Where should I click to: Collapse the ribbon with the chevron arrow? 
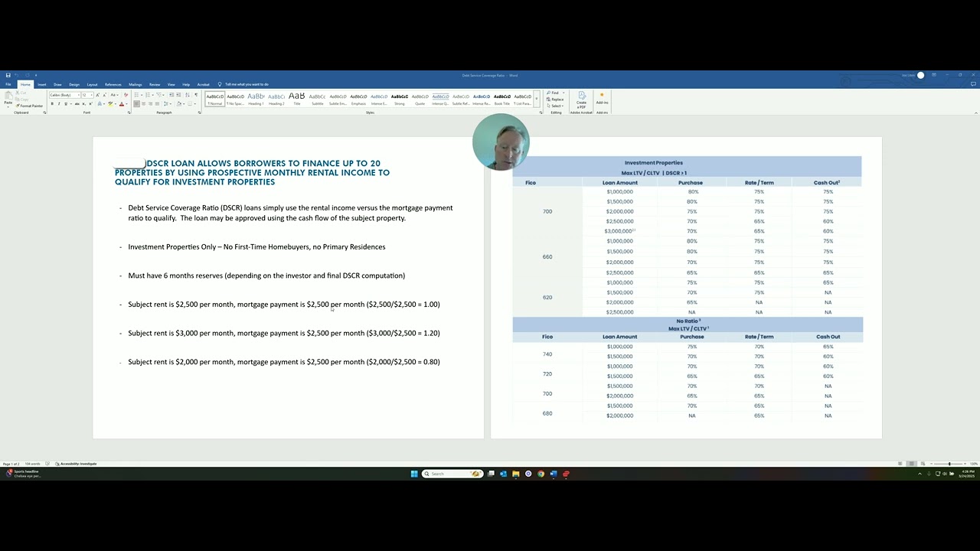[975, 112]
